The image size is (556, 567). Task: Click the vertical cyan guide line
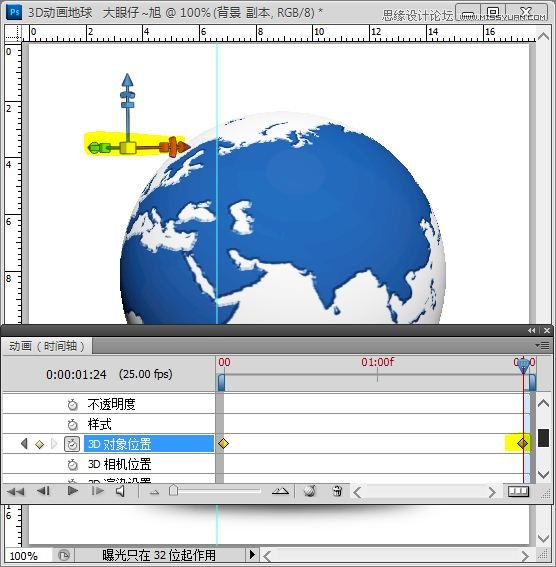click(x=217, y=184)
